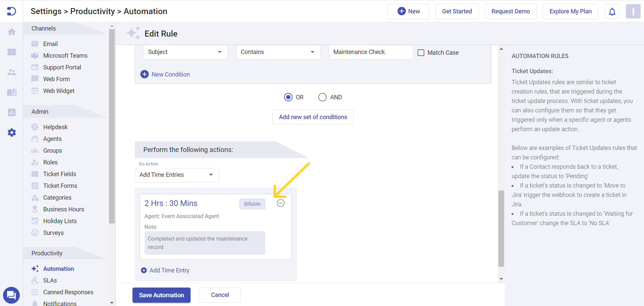Open Canned Responses under Productivity

pos(68,292)
